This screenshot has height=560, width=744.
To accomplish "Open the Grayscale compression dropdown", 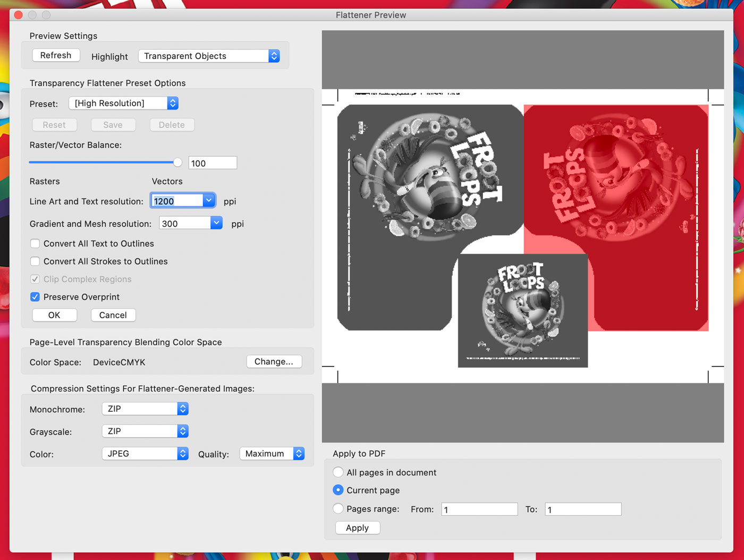I will pos(145,431).
